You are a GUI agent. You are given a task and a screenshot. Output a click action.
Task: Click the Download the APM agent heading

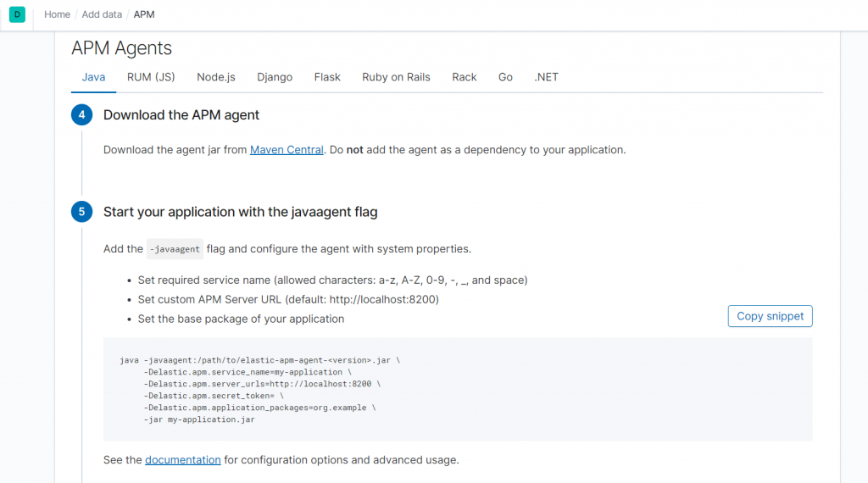point(181,115)
